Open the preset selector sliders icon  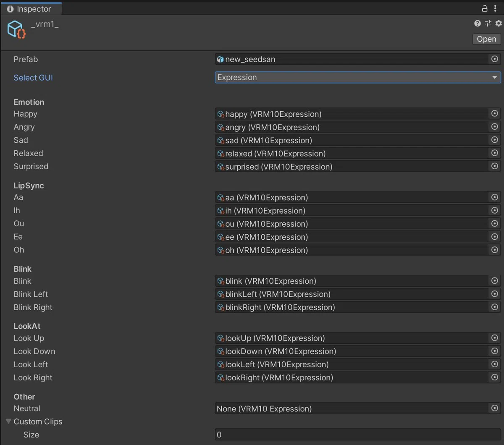488,24
